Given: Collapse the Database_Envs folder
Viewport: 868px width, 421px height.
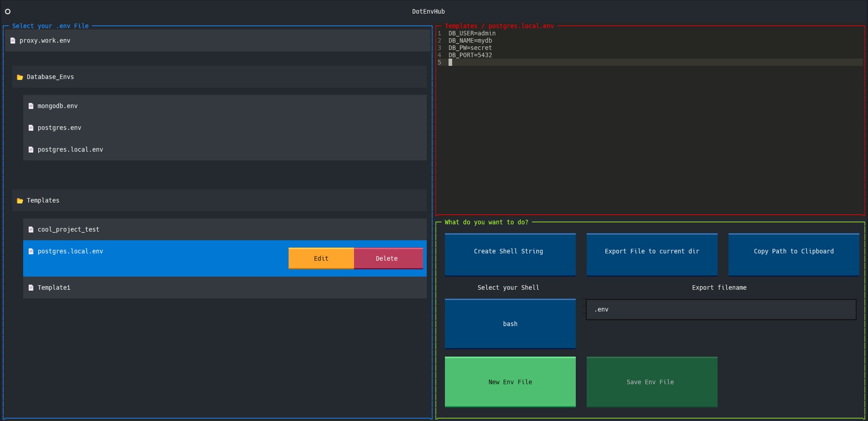Looking at the screenshot, I should [x=219, y=77].
